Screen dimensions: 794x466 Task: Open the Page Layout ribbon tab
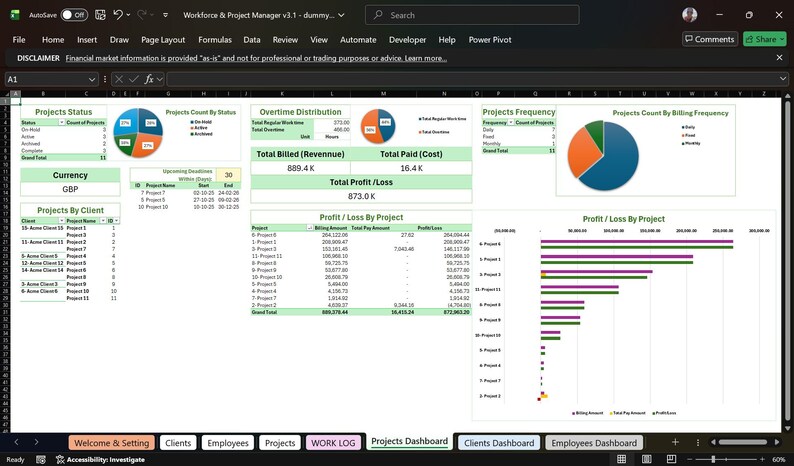click(x=163, y=40)
